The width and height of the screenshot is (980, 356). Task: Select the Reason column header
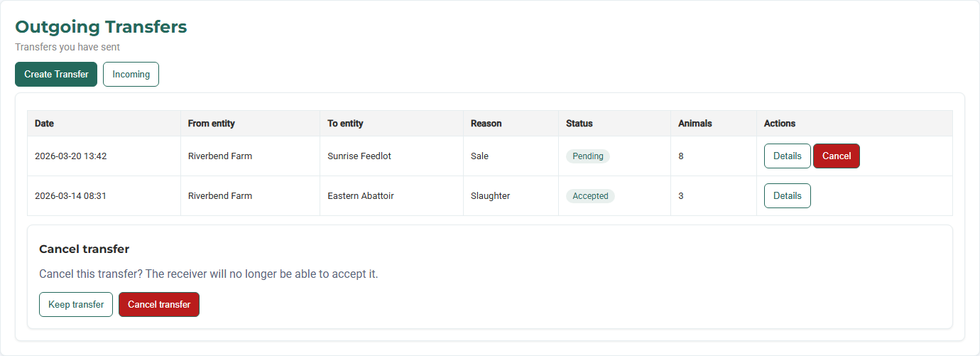[x=486, y=124]
